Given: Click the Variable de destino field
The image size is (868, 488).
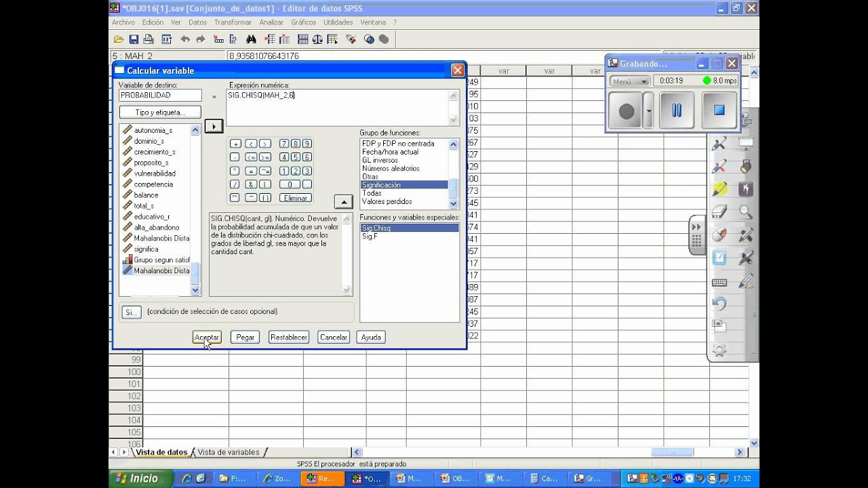Looking at the screenshot, I should (160, 96).
